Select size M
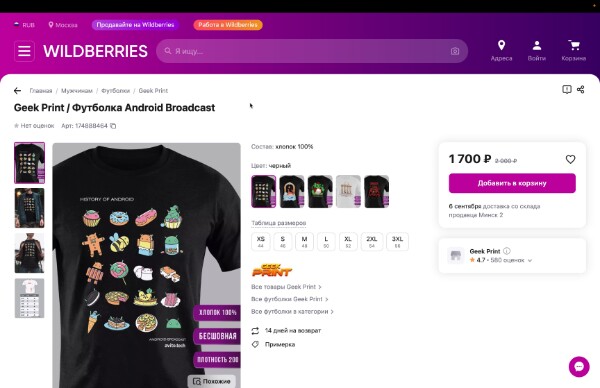Viewport: 600px width, 388px height. (304, 241)
